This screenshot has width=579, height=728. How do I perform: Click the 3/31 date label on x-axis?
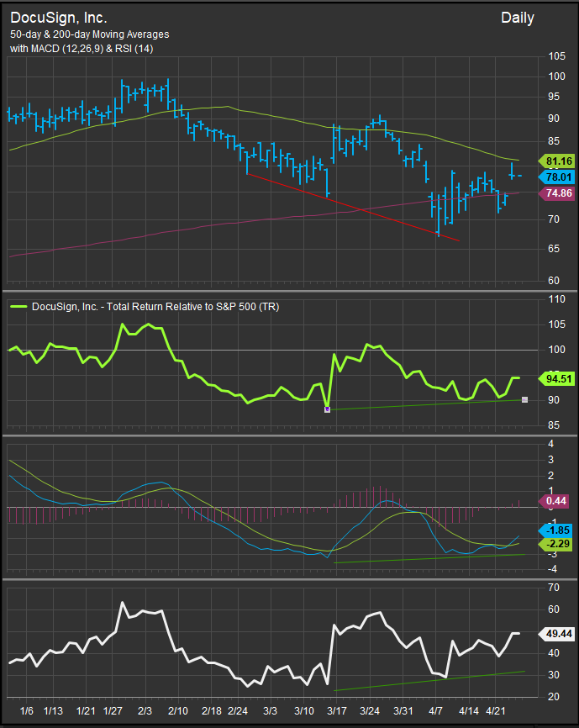pyautogui.click(x=403, y=711)
